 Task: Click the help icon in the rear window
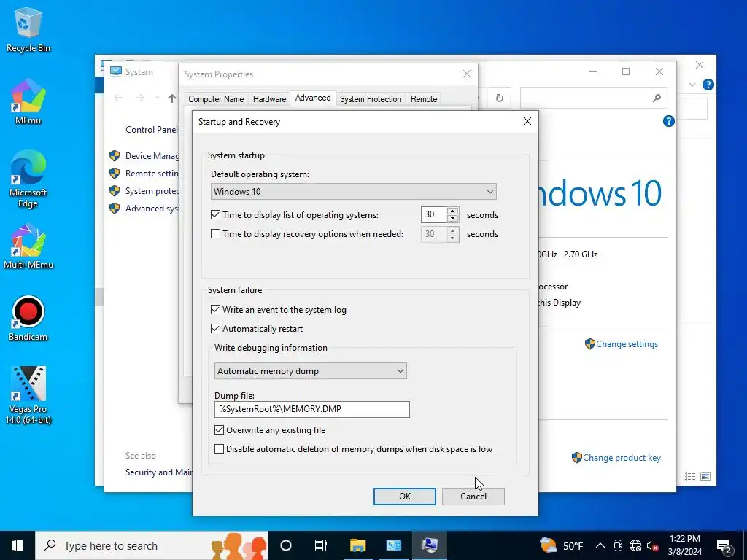708,85
